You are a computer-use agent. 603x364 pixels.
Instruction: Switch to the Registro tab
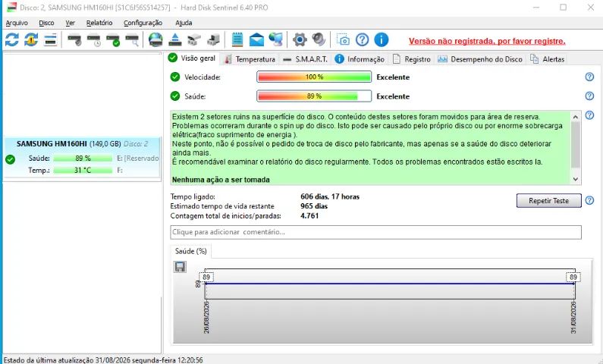tap(412, 59)
